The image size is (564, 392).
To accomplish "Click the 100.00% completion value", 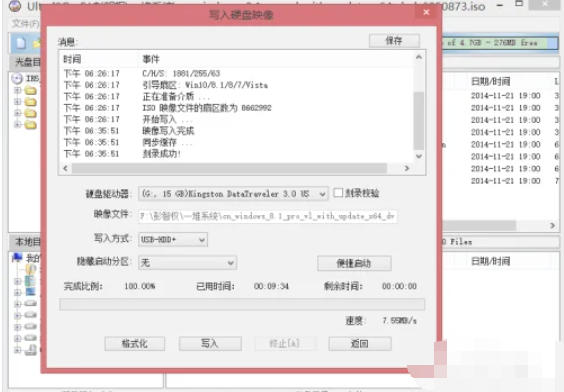I will click(140, 286).
